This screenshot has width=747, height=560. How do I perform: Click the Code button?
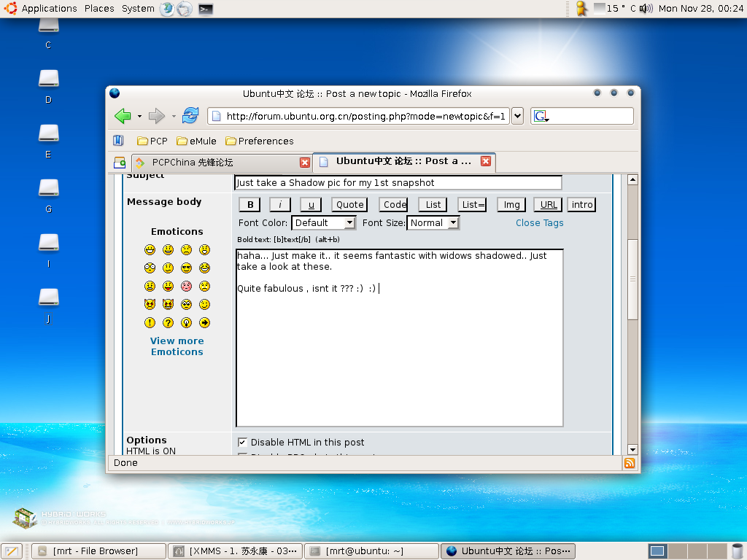[393, 205]
